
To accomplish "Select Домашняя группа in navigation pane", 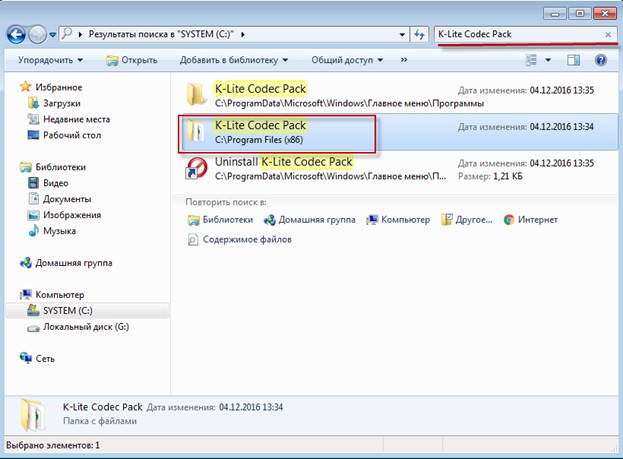I will click(x=74, y=263).
